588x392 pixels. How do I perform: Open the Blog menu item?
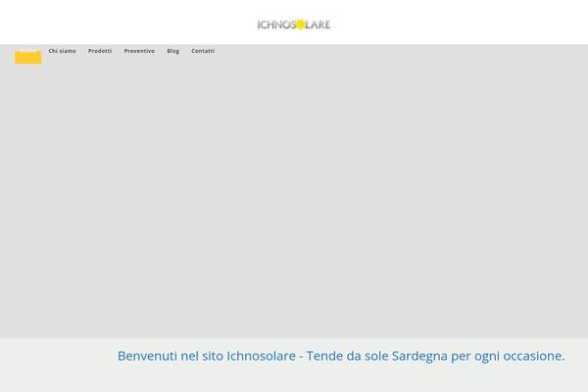point(172,51)
